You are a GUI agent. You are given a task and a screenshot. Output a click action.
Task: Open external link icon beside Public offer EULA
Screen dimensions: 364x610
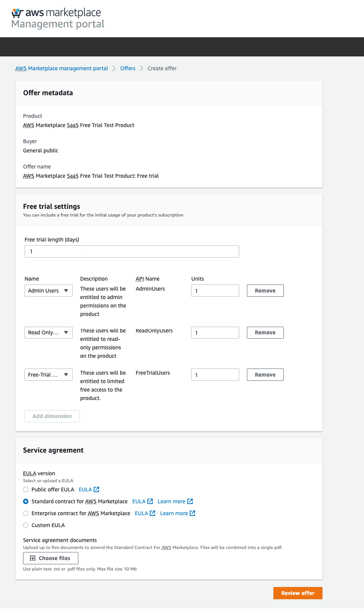(96, 489)
